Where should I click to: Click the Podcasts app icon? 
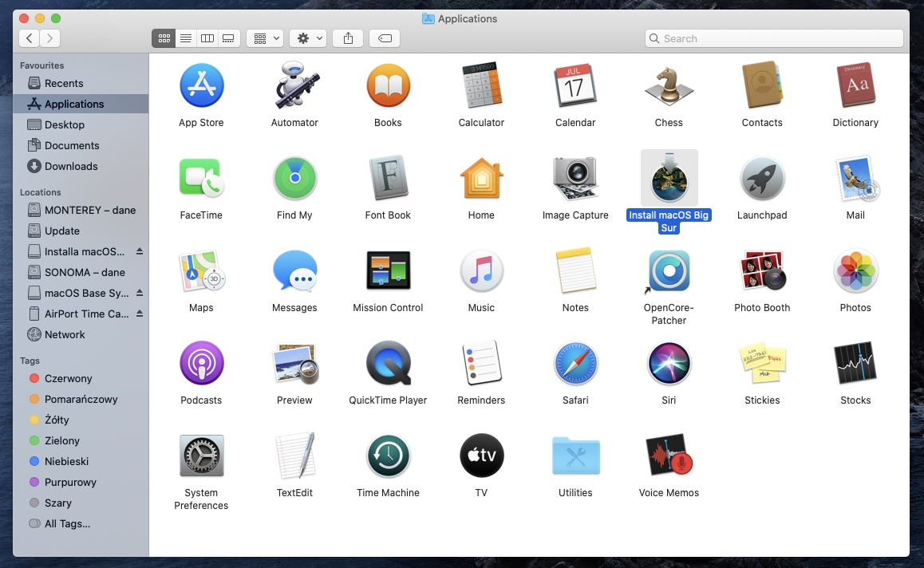pos(202,364)
